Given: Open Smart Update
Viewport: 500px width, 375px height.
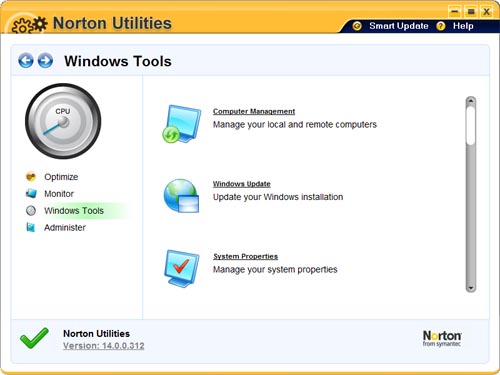Looking at the screenshot, I should tap(399, 26).
